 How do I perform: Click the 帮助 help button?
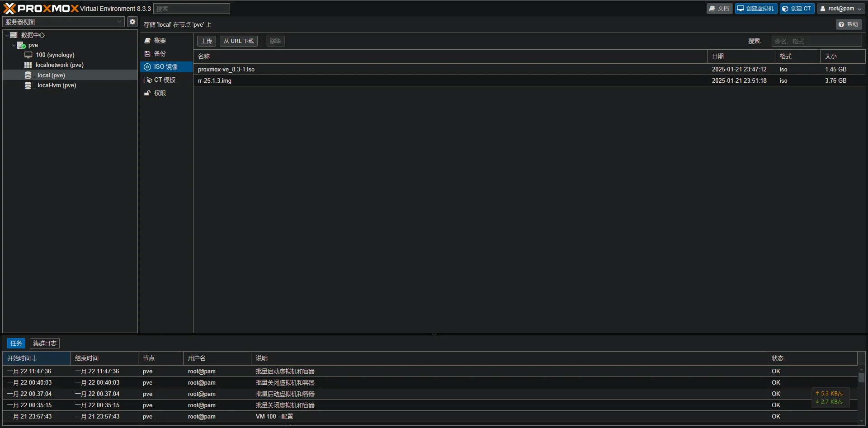click(849, 24)
